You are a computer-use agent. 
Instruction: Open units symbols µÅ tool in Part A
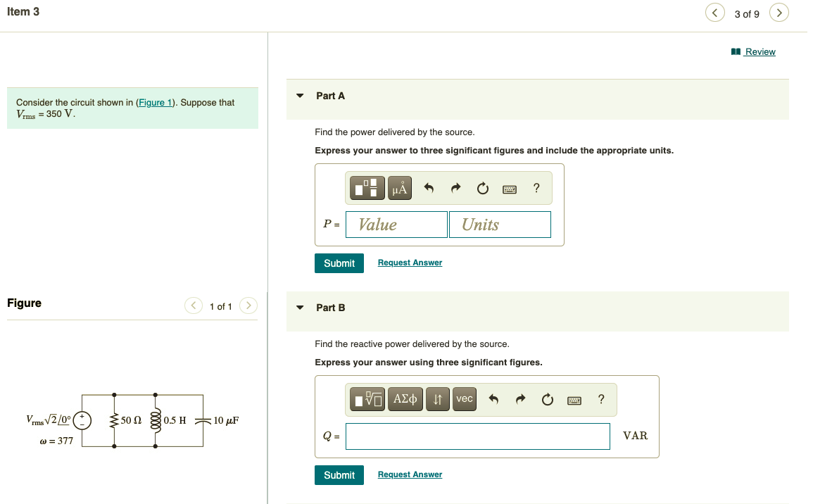tap(400, 188)
